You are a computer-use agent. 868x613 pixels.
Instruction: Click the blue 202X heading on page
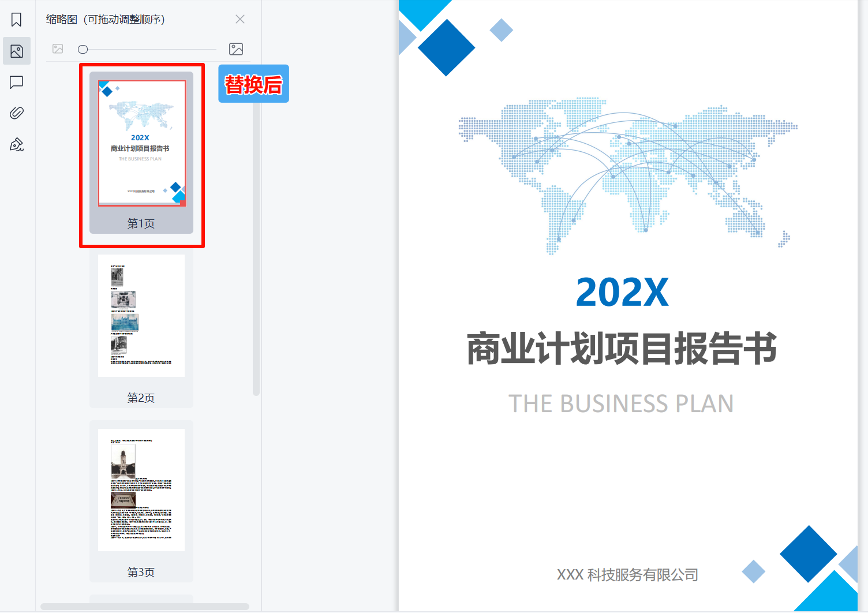click(622, 293)
